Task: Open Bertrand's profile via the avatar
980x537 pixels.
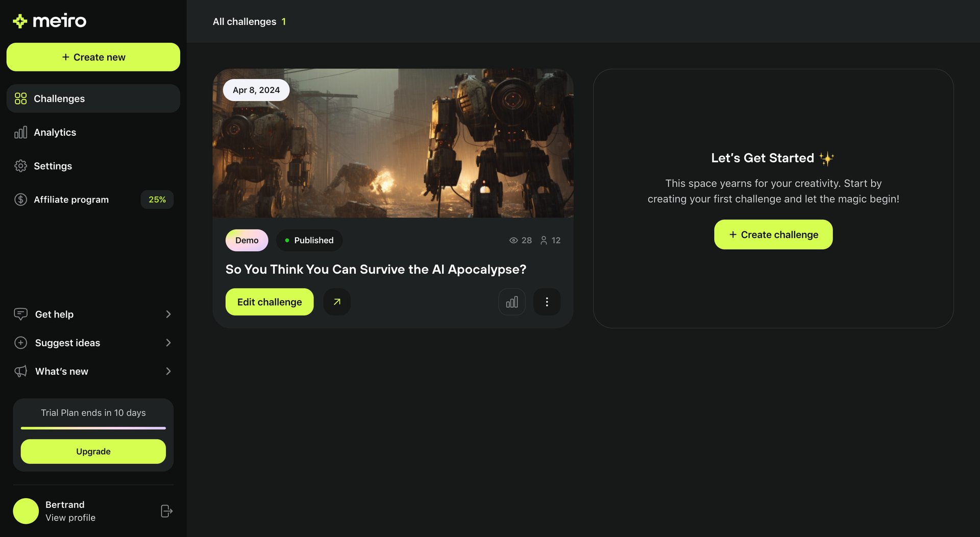Action: pyautogui.click(x=26, y=510)
